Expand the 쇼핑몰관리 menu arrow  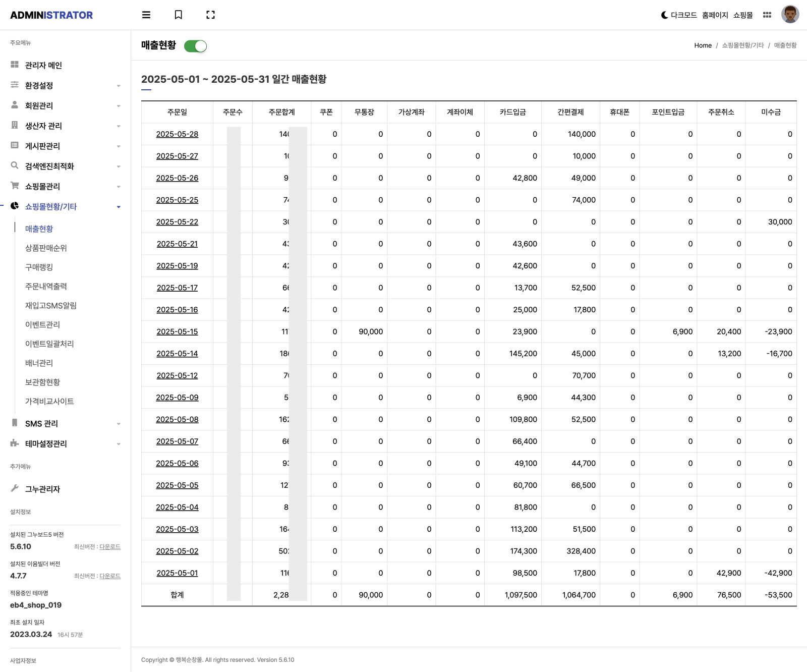coord(119,187)
